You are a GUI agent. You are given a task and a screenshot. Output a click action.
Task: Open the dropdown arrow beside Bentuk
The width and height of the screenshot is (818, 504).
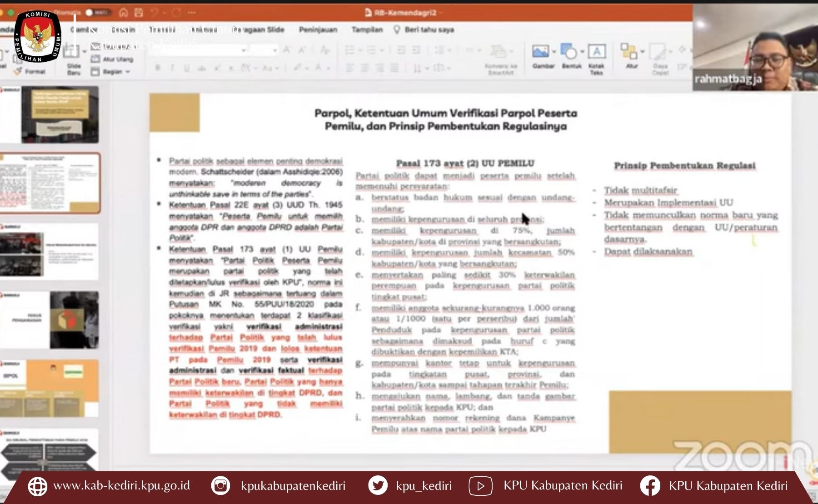click(582, 52)
